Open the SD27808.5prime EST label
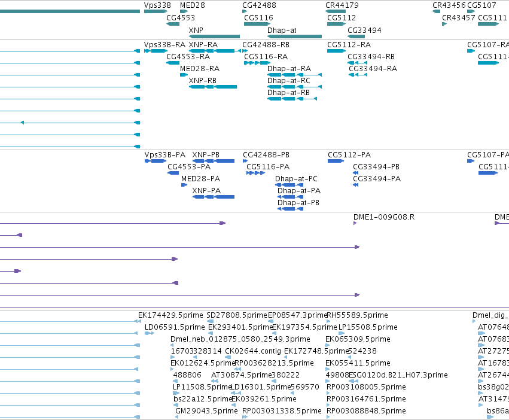The height and width of the screenshot is (420, 509). tap(237, 315)
